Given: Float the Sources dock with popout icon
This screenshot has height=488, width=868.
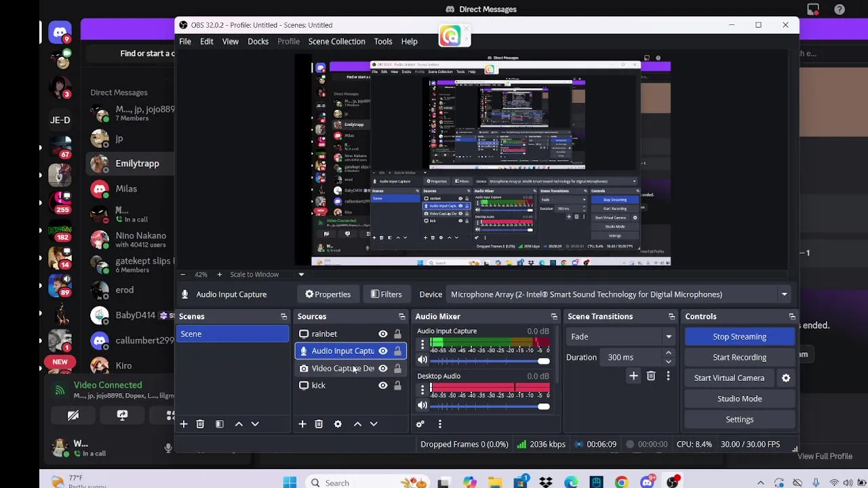Looking at the screenshot, I should pyautogui.click(x=402, y=317).
